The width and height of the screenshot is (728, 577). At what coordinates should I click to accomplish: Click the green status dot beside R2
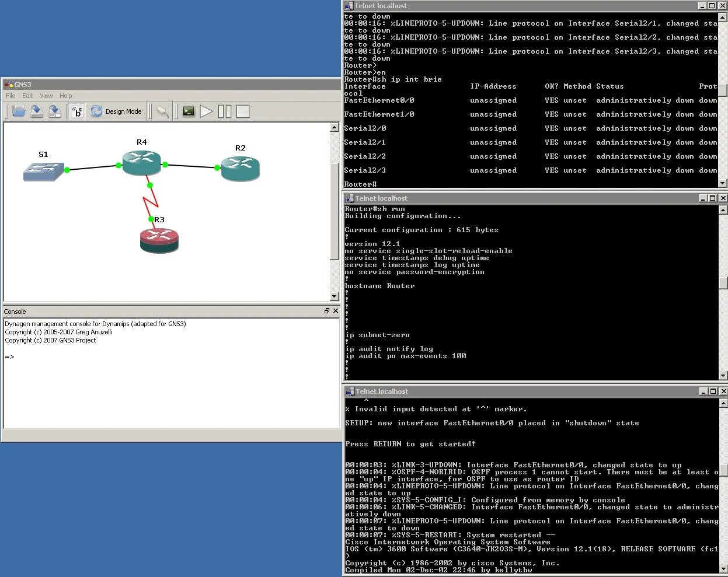pyautogui.click(x=217, y=168)
